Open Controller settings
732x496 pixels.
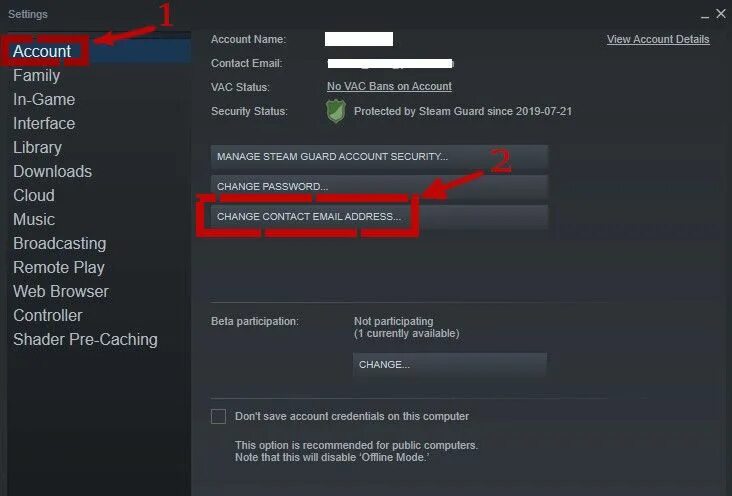pos(48,315)
